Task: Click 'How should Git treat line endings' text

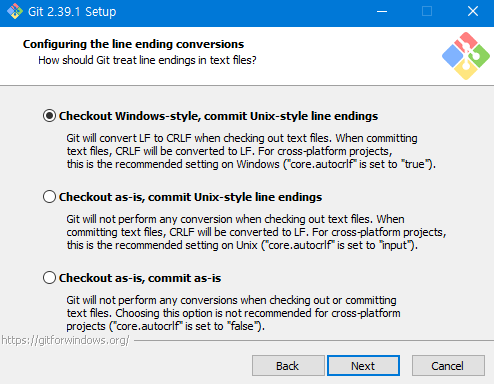Action: coord(147,60)
